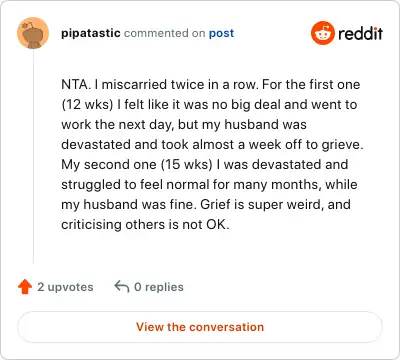Click the reply arrow icon

tap(122, 286)
